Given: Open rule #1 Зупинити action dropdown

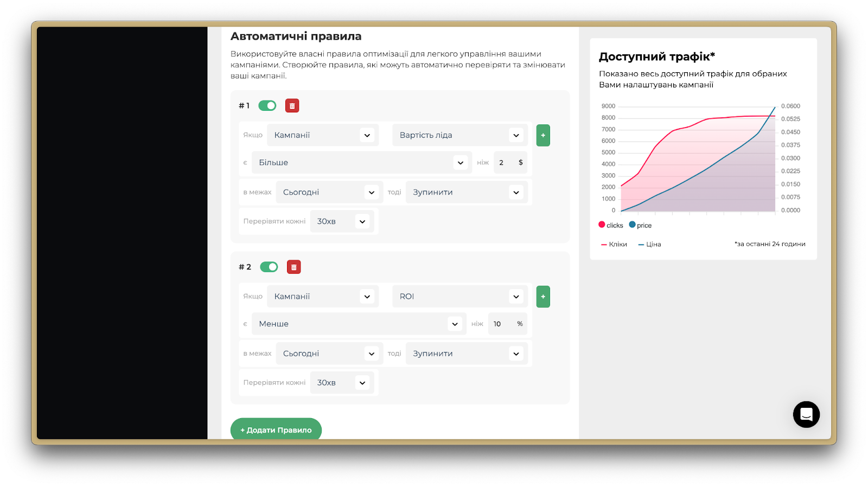Looking at the screenshot, I should (x=467, y=192).
